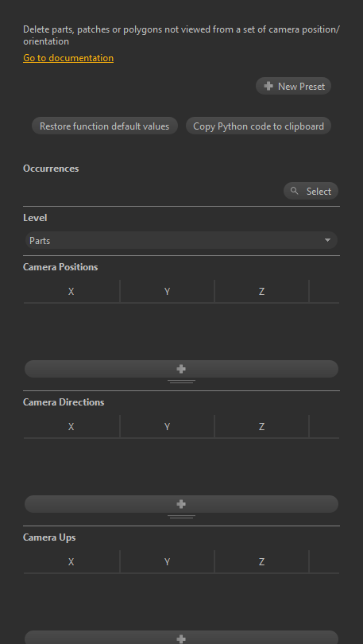This screenshot has height=644, width=363.
Task: Grab the resize handle below Camera Directions table
Action: pos(181,517)
